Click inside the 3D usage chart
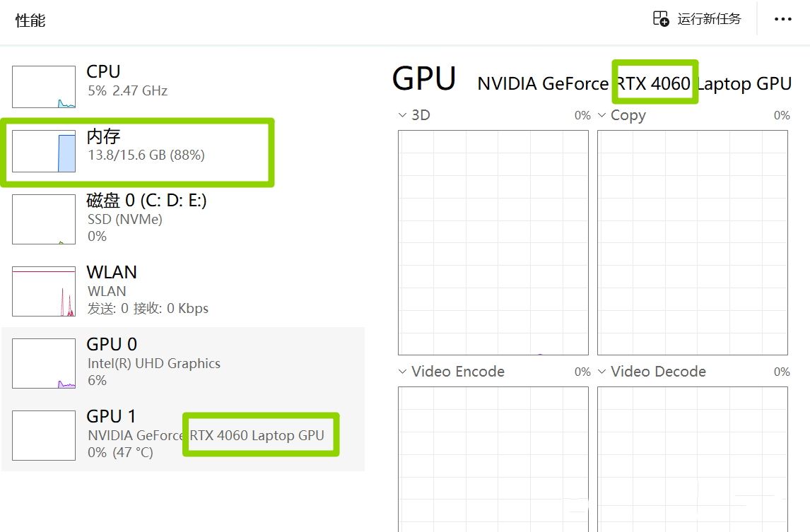 tap(493, 242)
